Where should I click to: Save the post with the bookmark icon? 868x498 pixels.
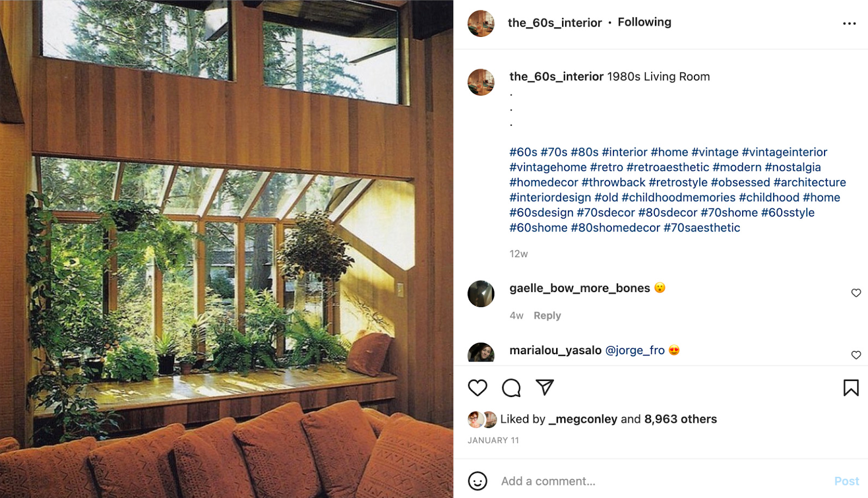coord(851,387)
